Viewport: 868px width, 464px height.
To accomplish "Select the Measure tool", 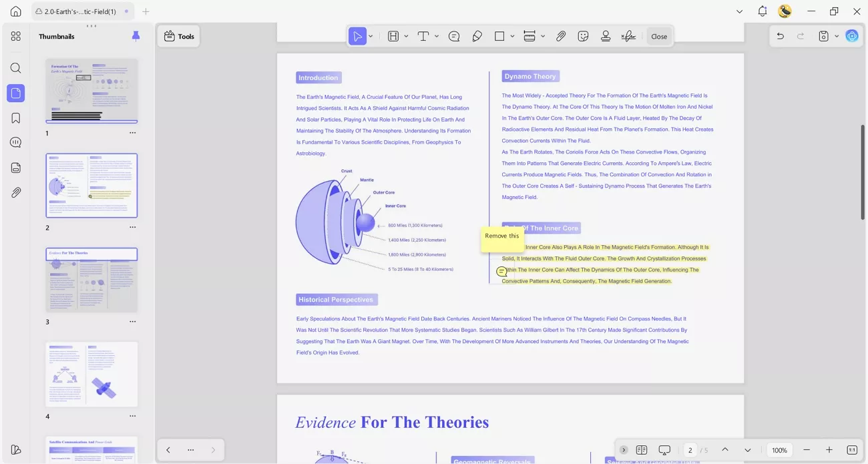I will [531, 36].
